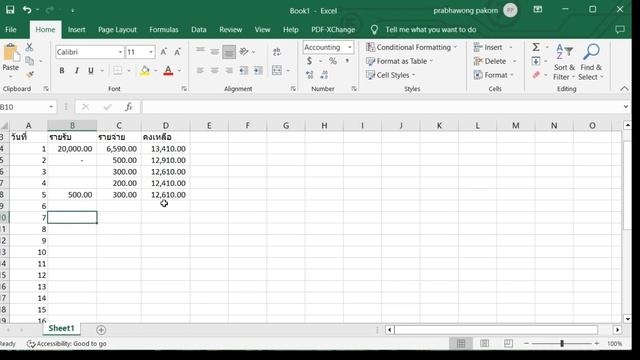
Task: Apply accounting dollar format
Action: 309,61
